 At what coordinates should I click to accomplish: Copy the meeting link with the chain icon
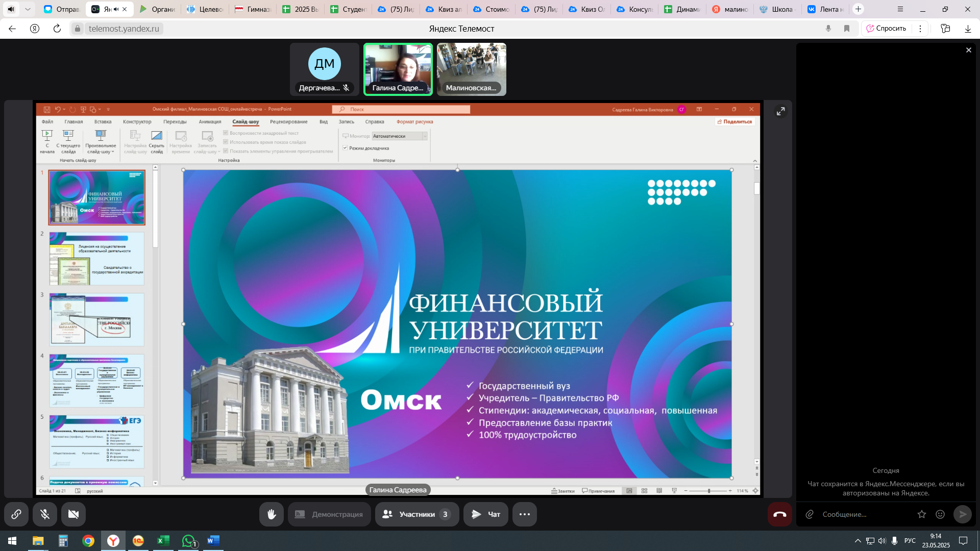16,514
